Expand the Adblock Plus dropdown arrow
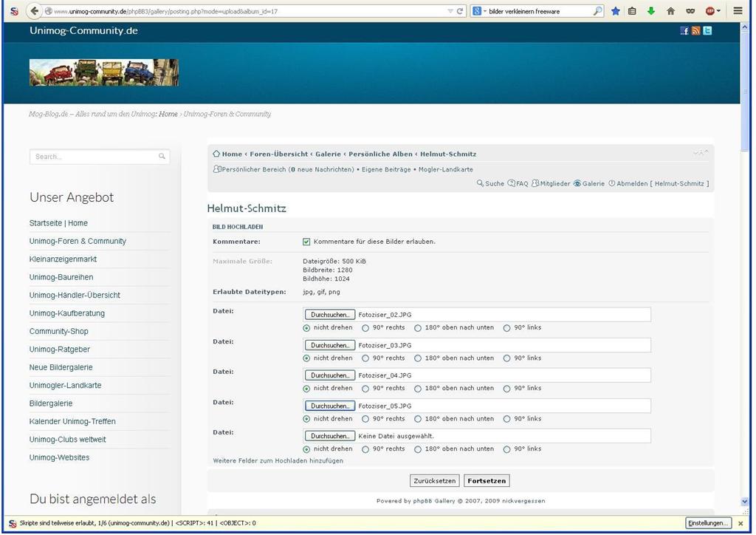Screen dimensions: 756x535 pos(718,11)
